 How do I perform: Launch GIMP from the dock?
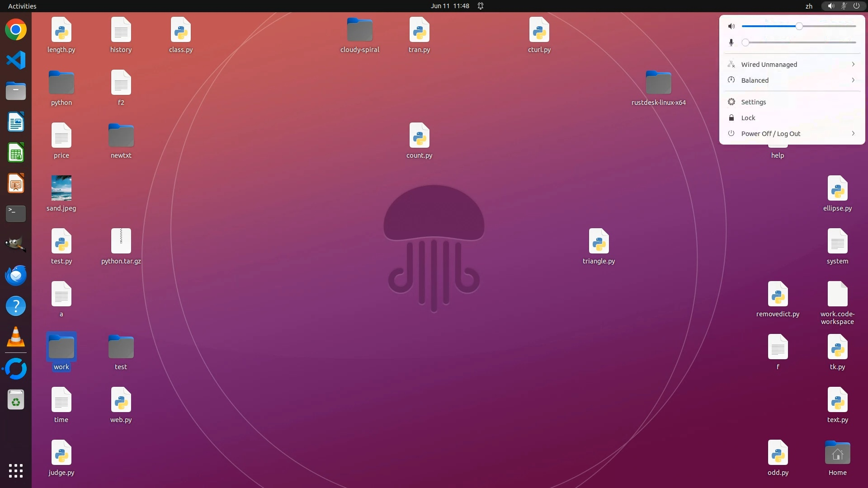click(16, 244)
